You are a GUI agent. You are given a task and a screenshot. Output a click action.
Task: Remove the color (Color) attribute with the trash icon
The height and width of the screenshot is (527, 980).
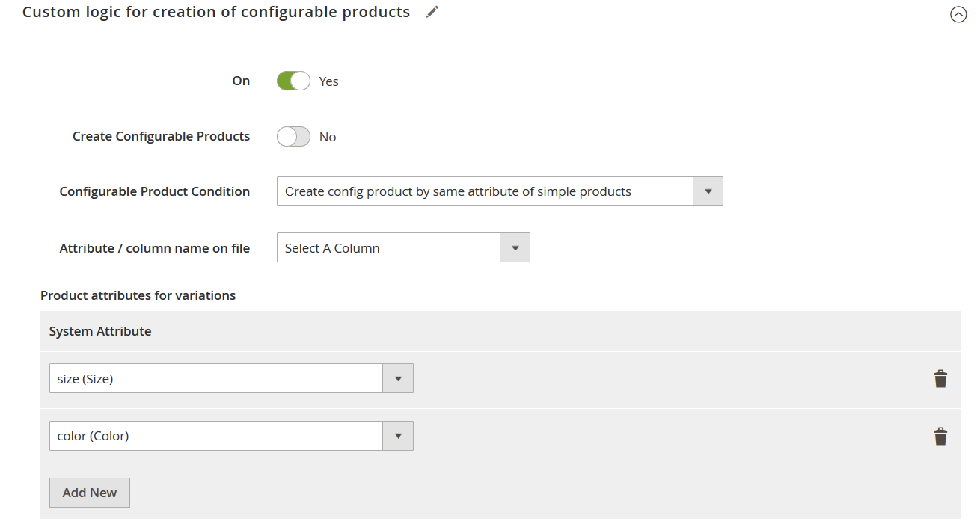pos(940,437)
